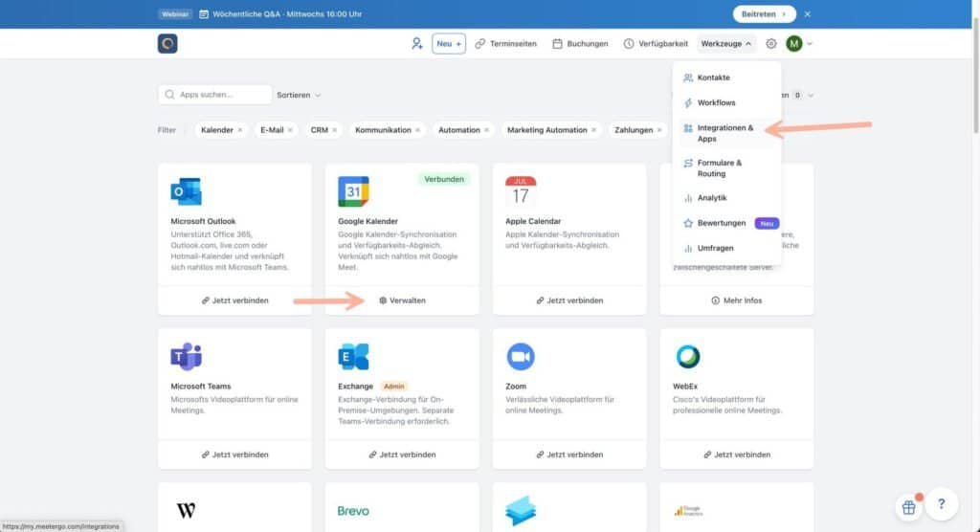Click the Neu badge beside Bewertungen
Screen dimensions: 980x532
(767, 223)
